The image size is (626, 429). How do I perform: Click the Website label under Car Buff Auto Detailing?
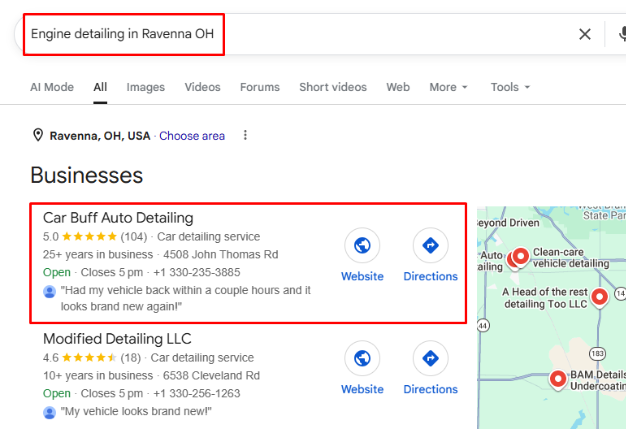click(x=362, y=276)
